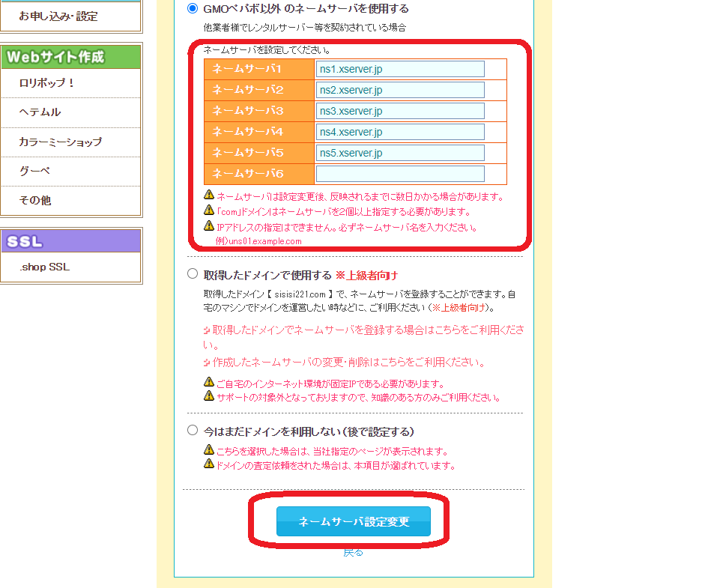Select the "GMOペパボ以外のネームサーバを使用する" radio button
708x588 pixels.
[193, 8]
